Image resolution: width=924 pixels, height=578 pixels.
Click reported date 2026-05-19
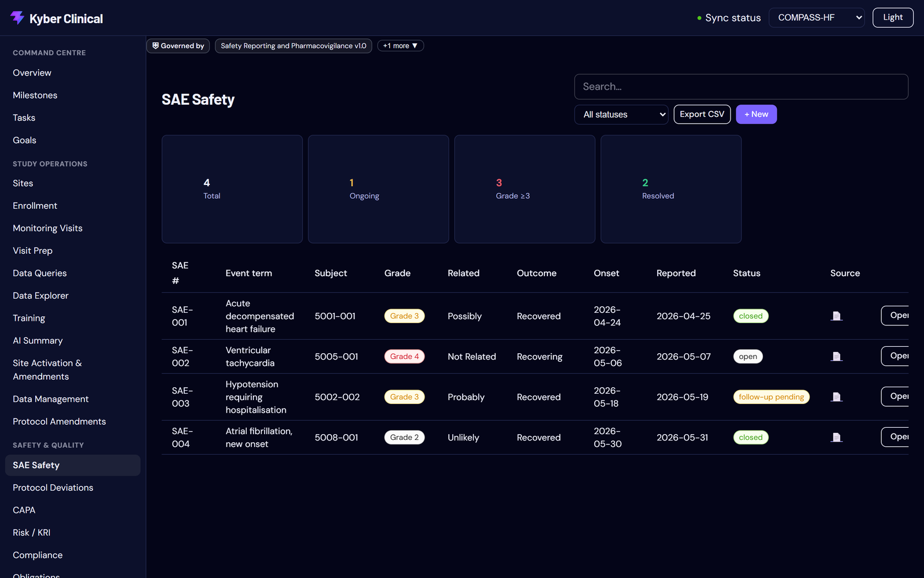683,397
